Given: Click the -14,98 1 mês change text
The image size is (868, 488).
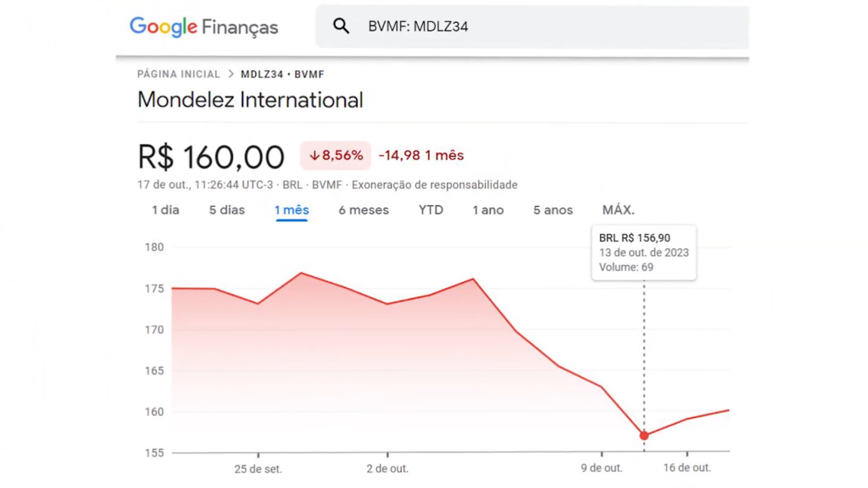Looking at the screenshot, I should (420, 156).
